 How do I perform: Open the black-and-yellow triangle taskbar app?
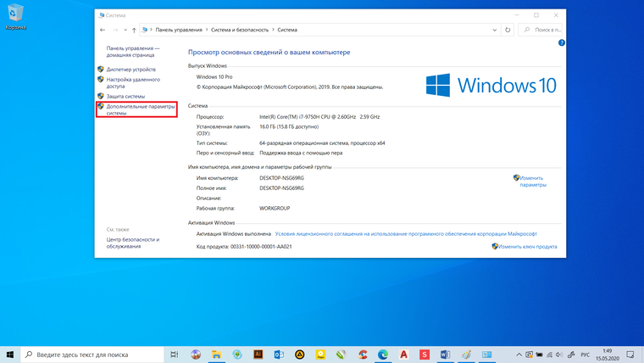300,355
